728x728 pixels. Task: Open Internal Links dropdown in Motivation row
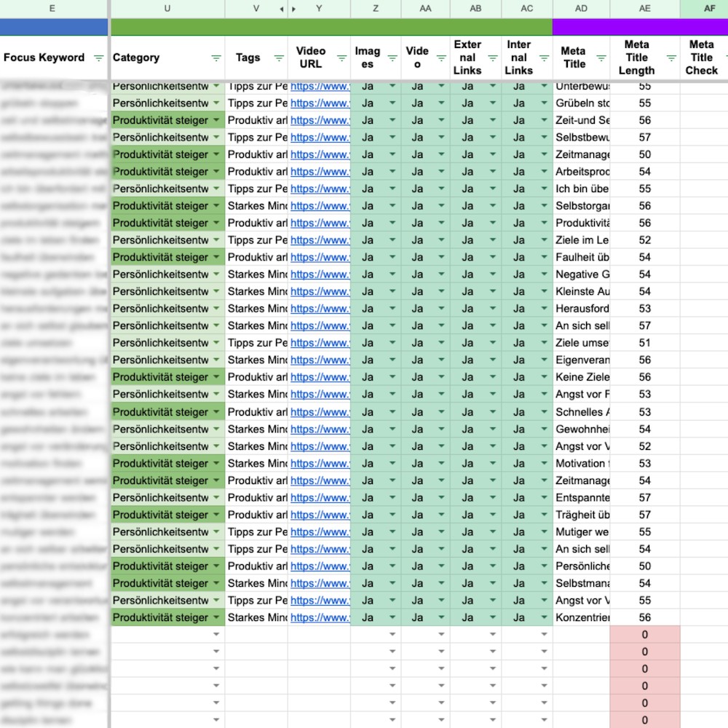544,463
